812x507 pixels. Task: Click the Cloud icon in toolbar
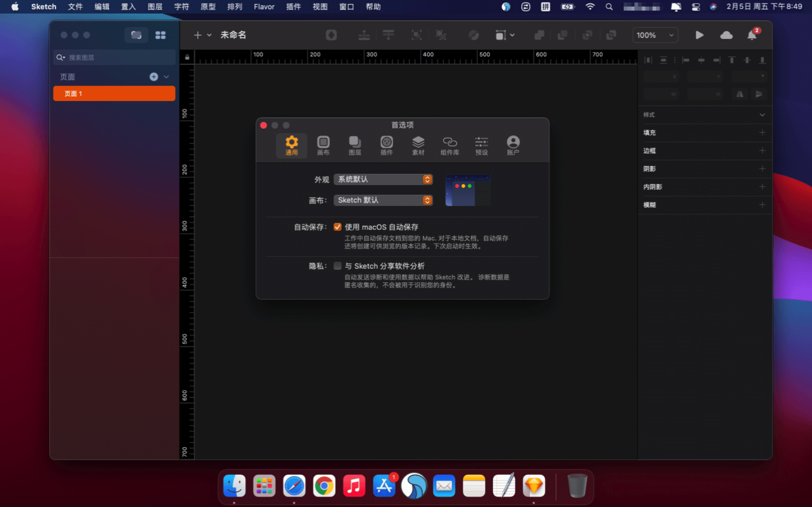tap(726, 35)
